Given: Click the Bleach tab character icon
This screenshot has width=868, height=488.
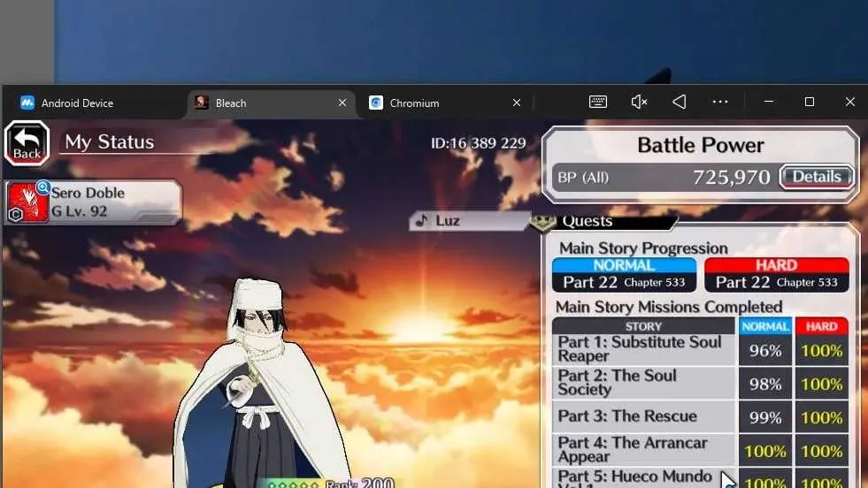Looking at the screenshot, I should coord(202,103).
